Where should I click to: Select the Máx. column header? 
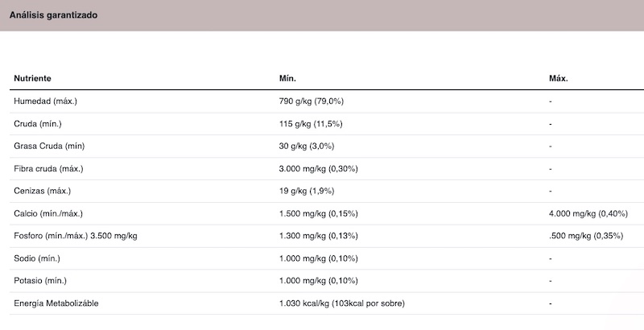point(558,78)
